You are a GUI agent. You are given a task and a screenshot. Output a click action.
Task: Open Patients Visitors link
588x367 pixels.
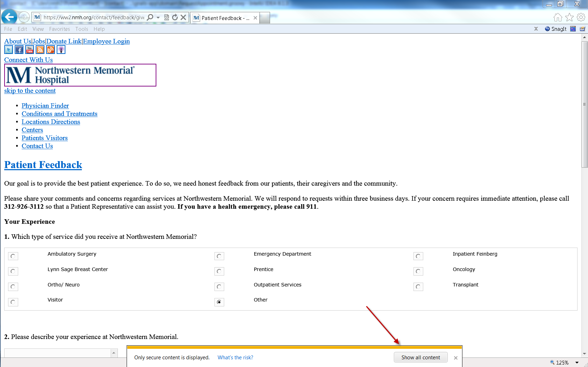45,138
